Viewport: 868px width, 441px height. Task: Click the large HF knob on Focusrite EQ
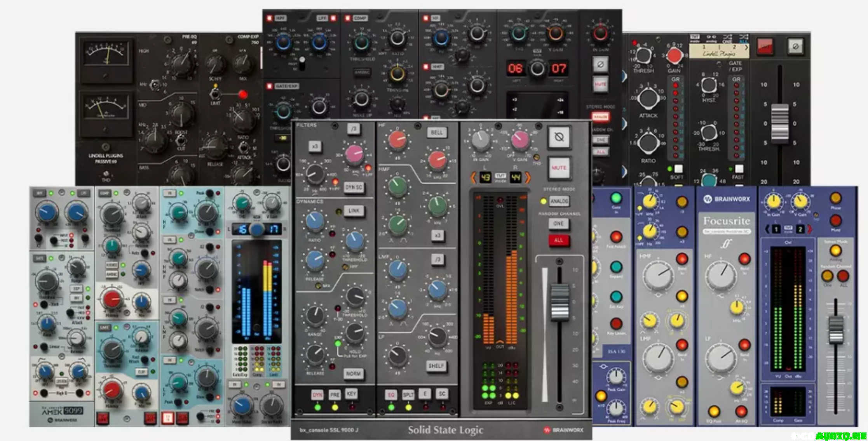click(x=722, y=274)
